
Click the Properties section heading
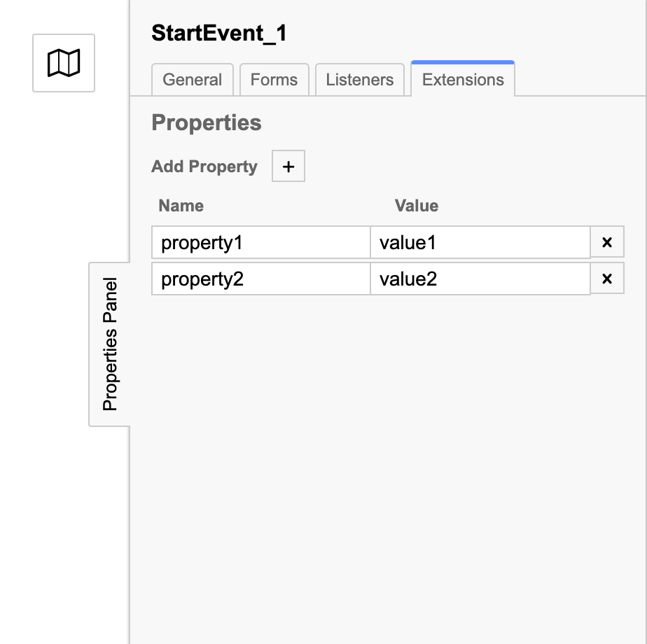tap(206, 122)
